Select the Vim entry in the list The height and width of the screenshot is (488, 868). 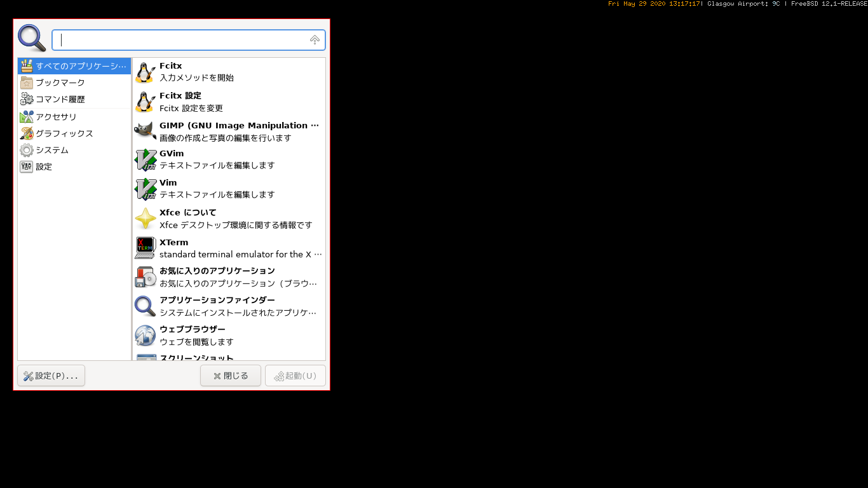(229, 189)
